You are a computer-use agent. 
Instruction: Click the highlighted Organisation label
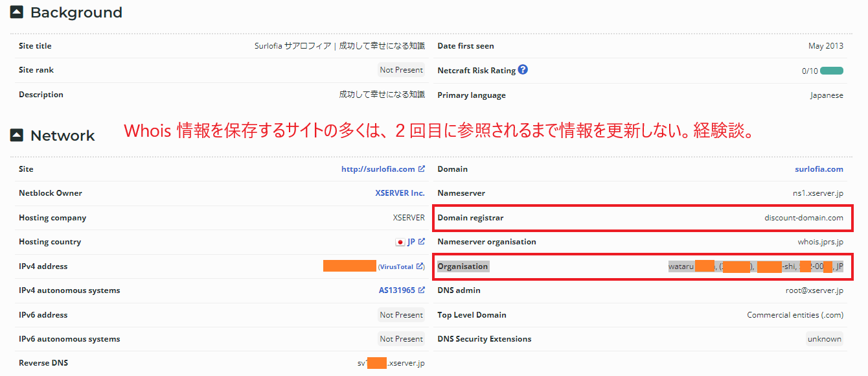click(x=463, y=266)
